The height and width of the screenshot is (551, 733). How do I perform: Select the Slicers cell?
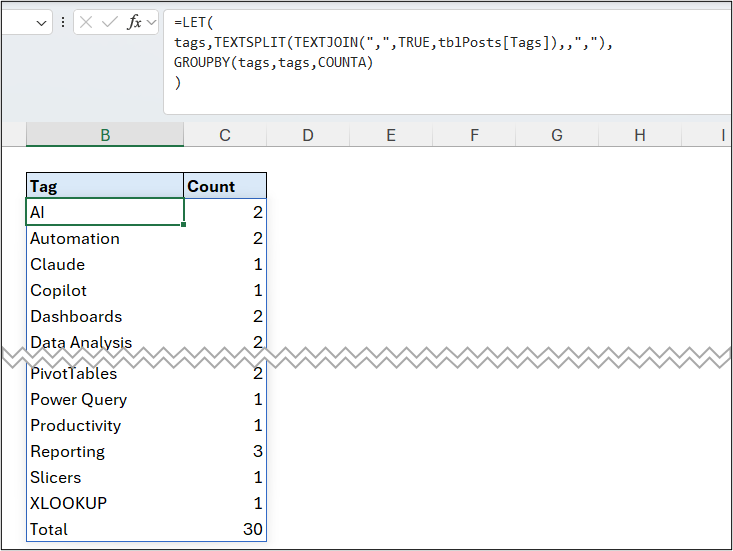105,478
